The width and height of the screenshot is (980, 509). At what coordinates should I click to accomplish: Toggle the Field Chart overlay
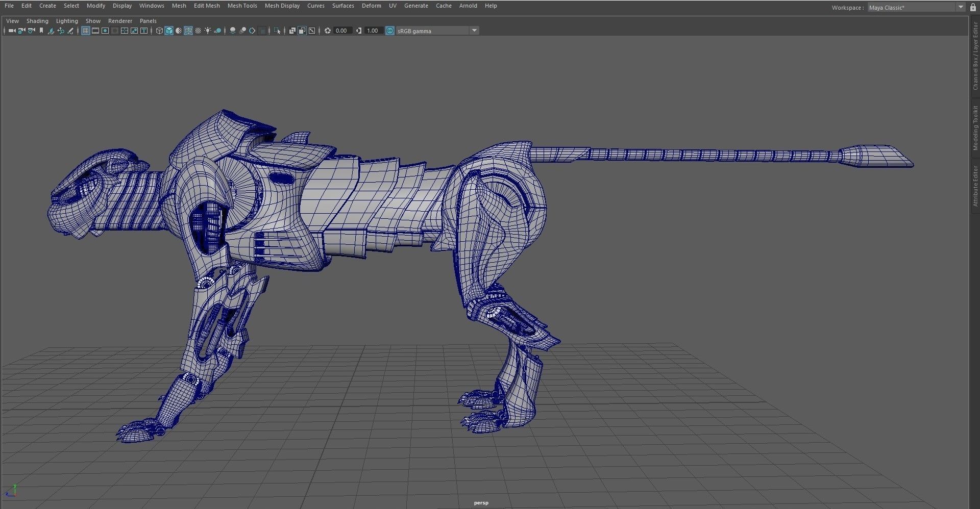pos(125,31)
